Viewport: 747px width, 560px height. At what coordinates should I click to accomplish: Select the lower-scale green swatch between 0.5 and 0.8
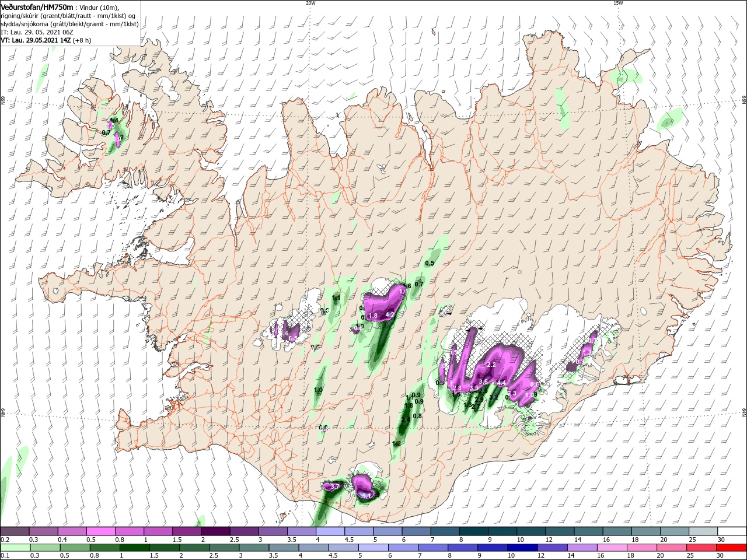(75, 548)
